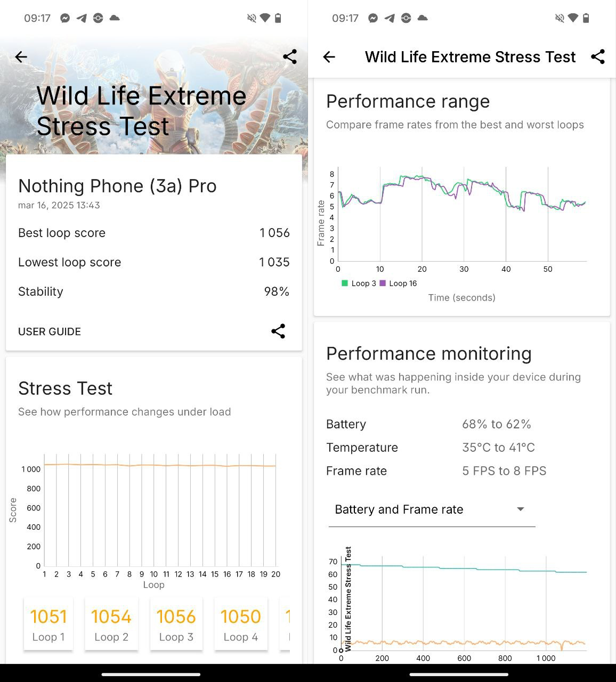The height and width of the screenshot is (682, 616).
Task: Share from the Wild Life Extreme title bar
Action: [598, 57]
